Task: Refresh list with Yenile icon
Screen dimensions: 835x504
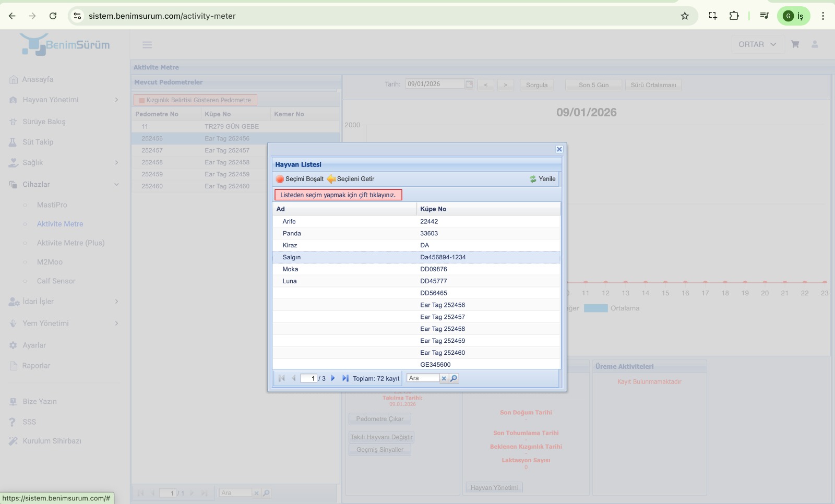Action: (x=533, y=179)
